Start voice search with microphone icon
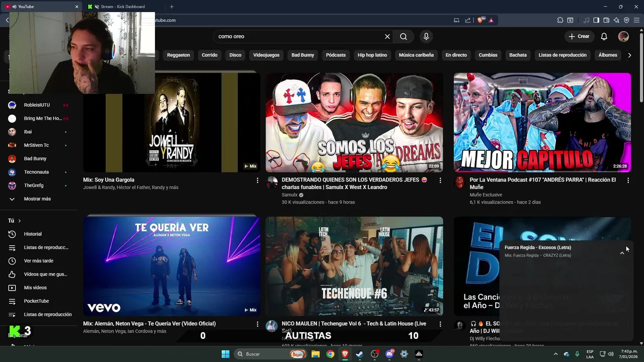Viewport: 644px width, 362px height. (426, 37)
